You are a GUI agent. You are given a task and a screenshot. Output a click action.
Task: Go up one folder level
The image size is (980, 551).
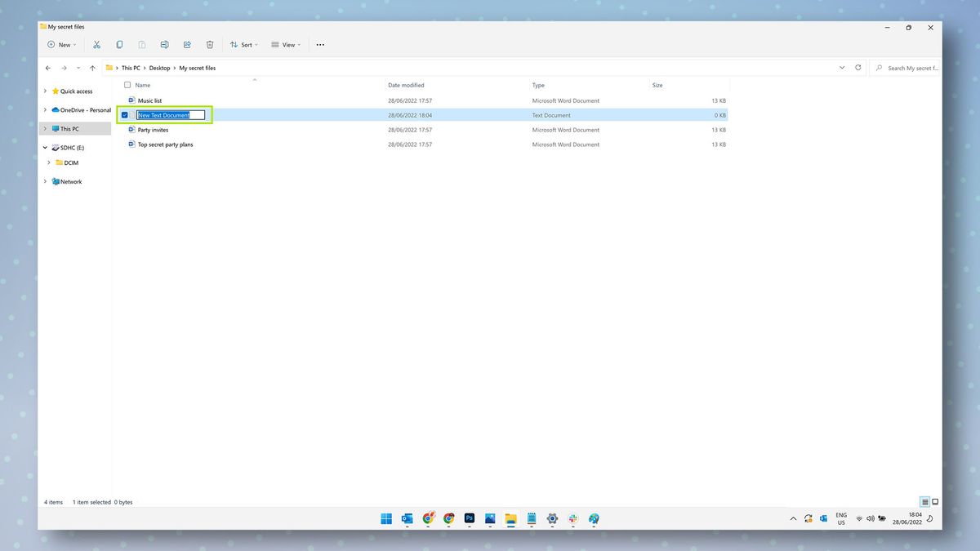click(x=91, y=68)
